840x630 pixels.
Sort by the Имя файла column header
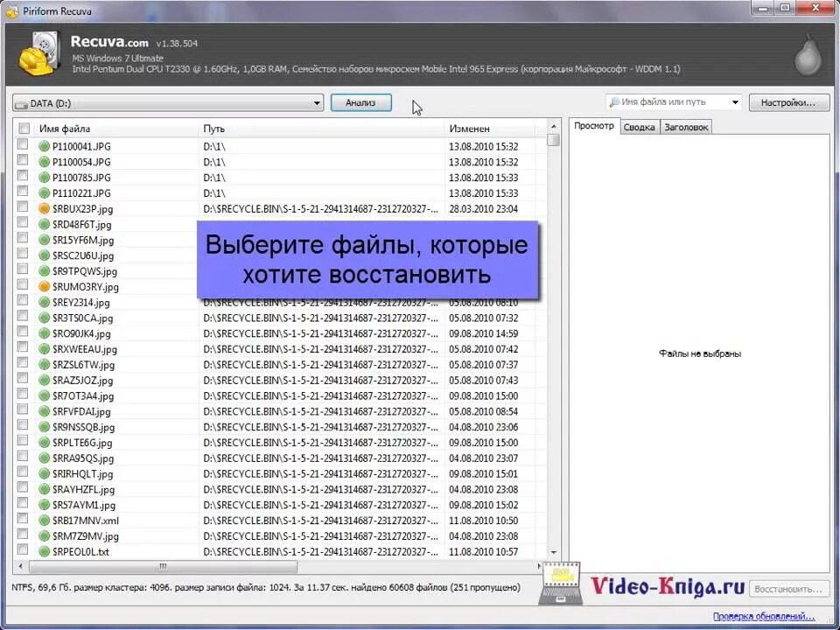coord(64,129)
